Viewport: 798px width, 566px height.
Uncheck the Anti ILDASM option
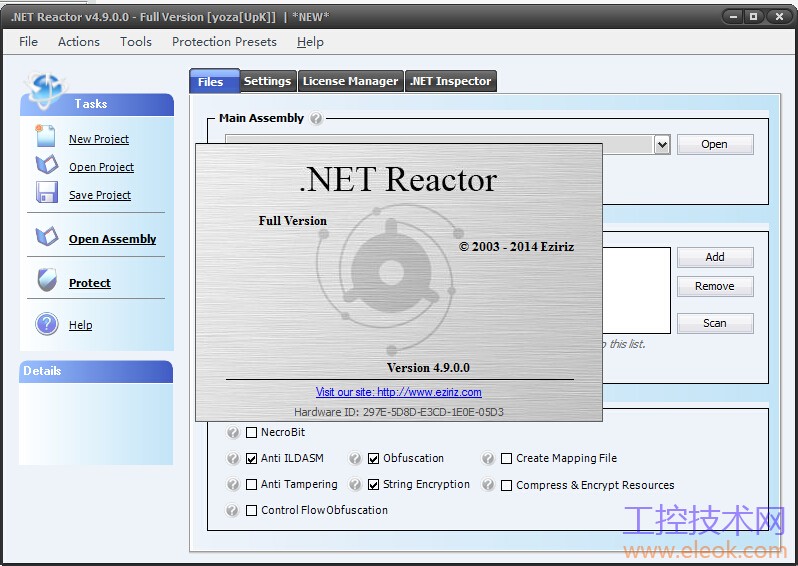(251, 459)
